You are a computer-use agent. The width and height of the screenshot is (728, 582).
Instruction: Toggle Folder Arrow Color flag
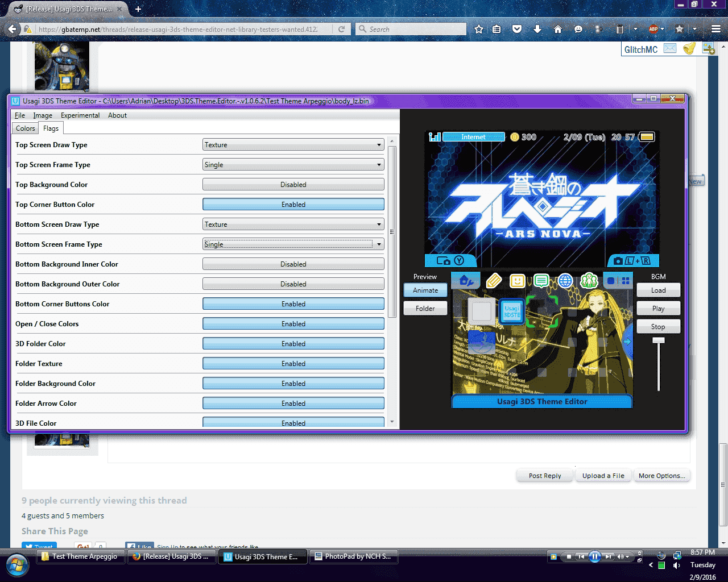pos(293,404)
